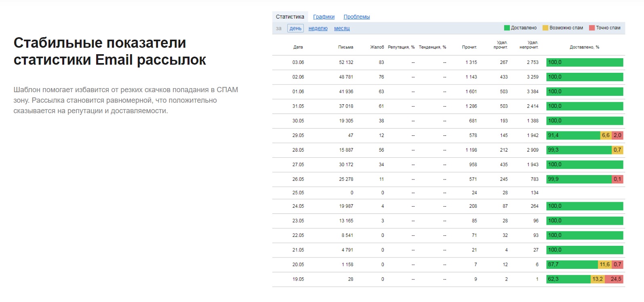Image resolution: width=644 pixels, height=302 pixels.
Task: Switch the period to неделю
Action: (x=318, y=28)
